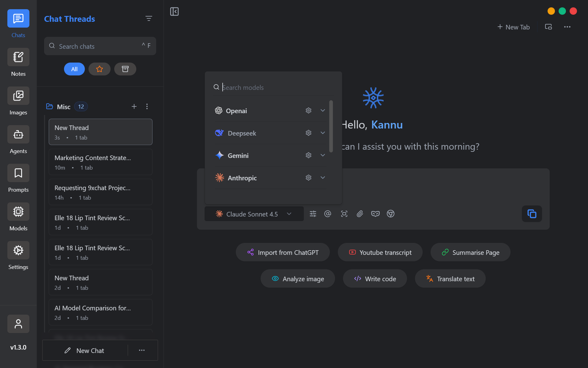588x368 pixels.
Task: Open the Prompts section
Action: (x=18, y=173)
